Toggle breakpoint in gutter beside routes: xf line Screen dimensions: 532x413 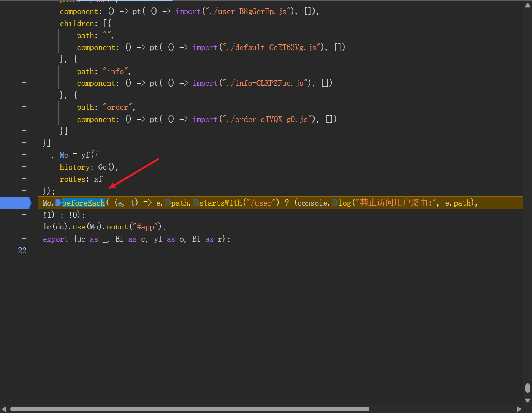tap(24, 179)
